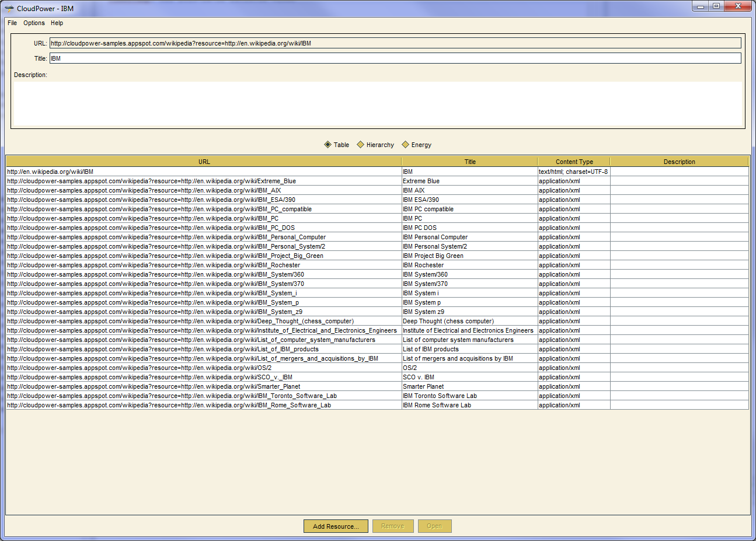Select the Energy view radio button

[417, 145]
